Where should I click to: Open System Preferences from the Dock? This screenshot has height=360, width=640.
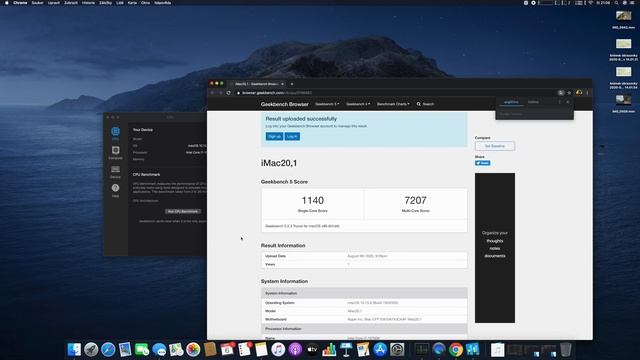397,350
